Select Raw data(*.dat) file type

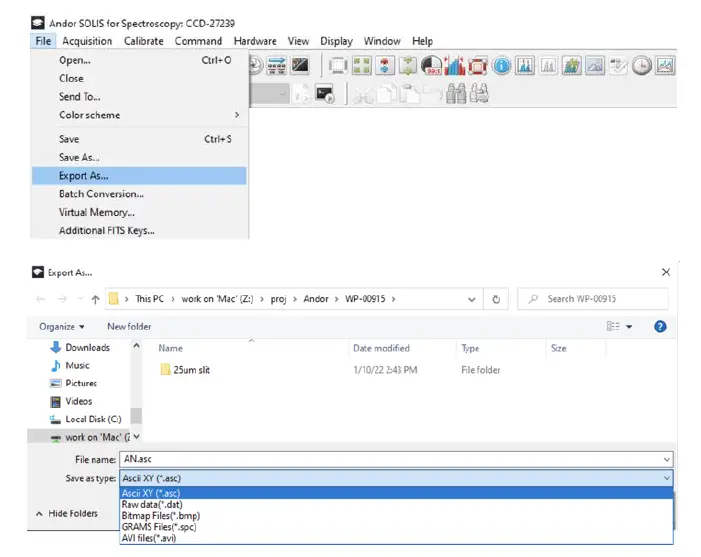[397, 505]
